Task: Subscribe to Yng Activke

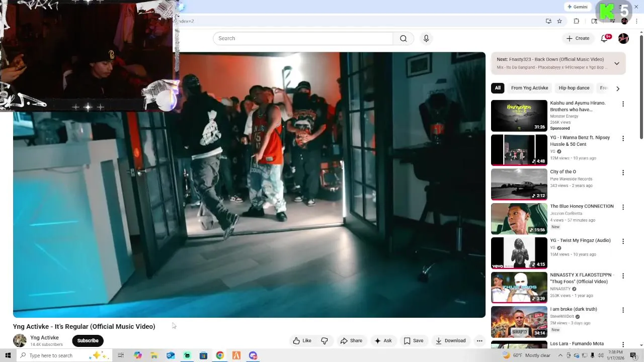Action: point(88,340)
